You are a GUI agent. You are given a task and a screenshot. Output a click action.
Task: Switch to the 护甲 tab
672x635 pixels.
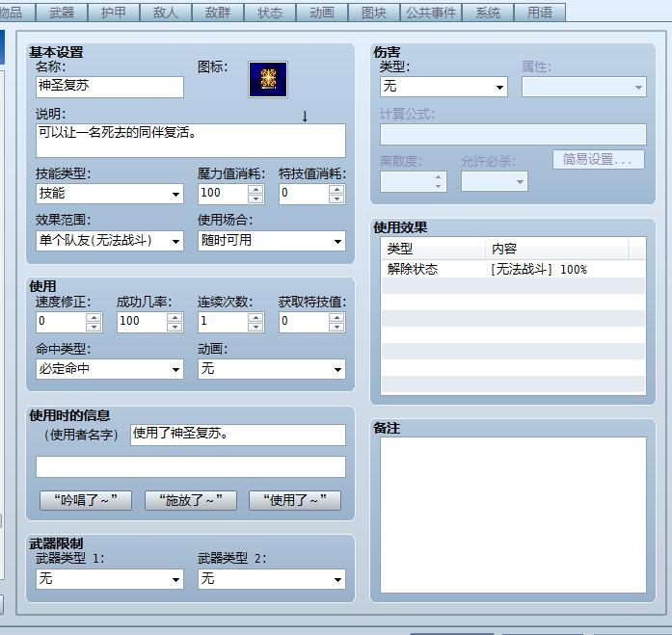114,13
